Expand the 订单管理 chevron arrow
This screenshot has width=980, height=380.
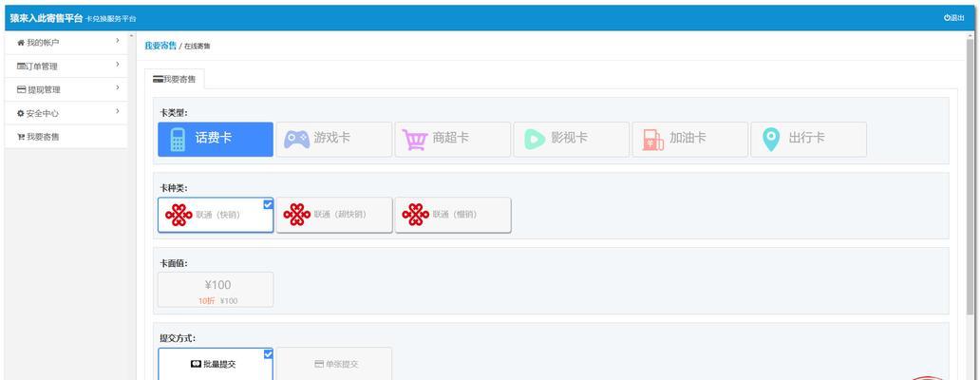pyautogui.click(x=118, y=65)
